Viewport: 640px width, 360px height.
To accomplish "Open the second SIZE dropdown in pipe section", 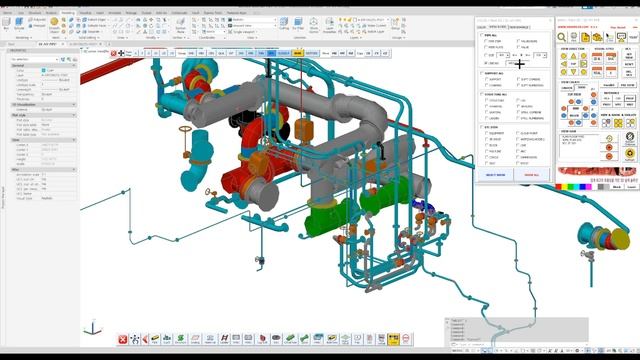I will pyautogui.click(x=540, y=55).
